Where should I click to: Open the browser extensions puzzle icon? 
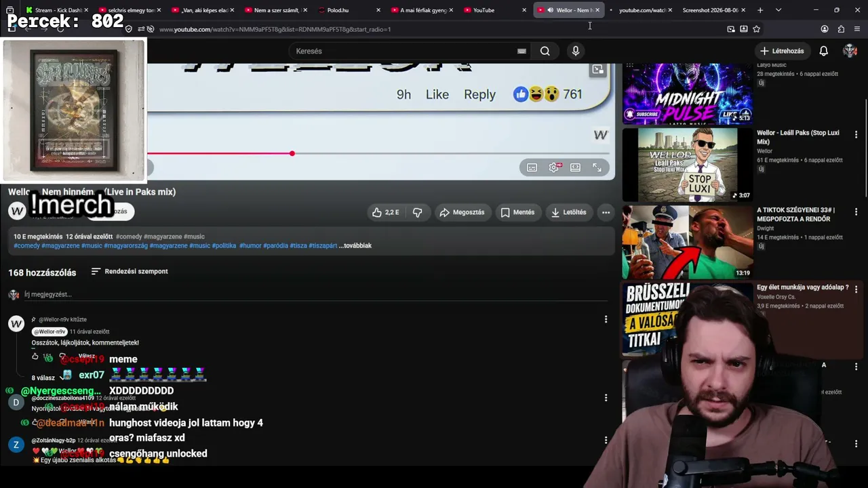pos(841,29)
